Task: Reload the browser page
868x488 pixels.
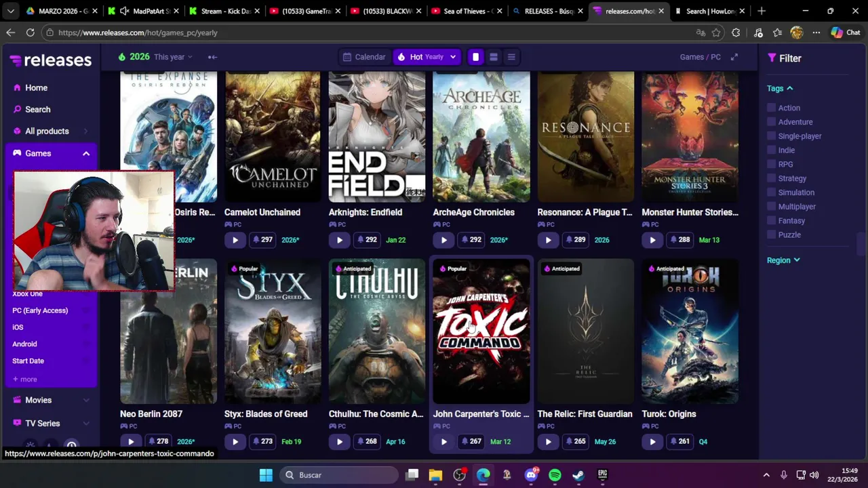Action: point(31,33)
